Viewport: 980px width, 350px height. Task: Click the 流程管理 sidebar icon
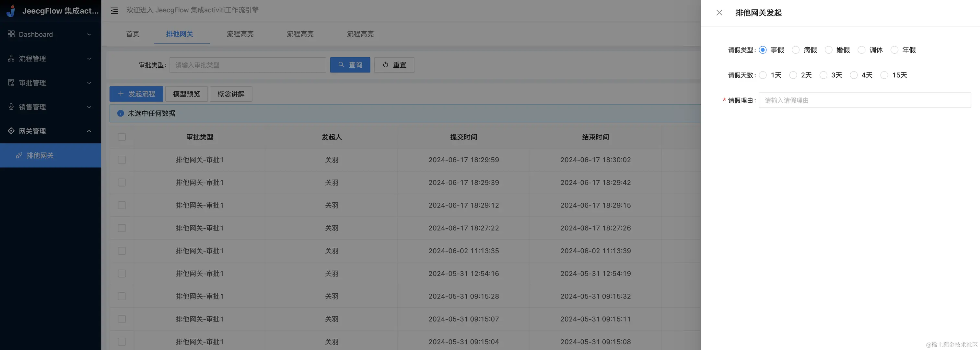[11, 59]
